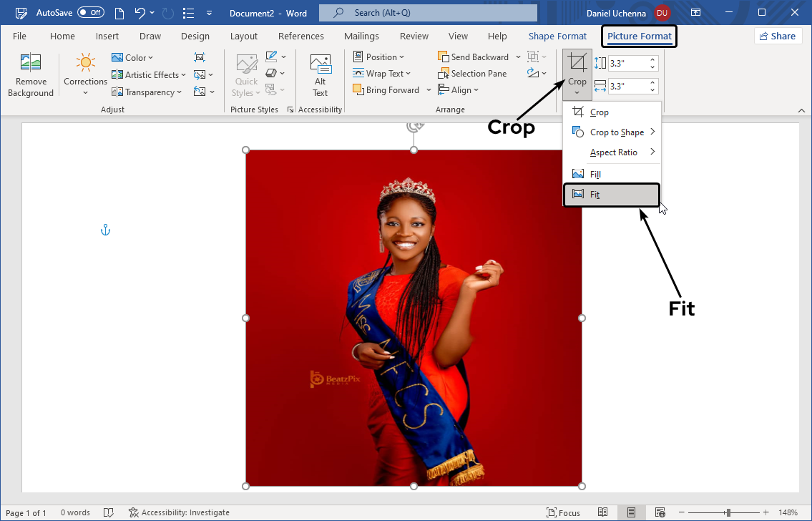The width and height of the screenshot is (812, 521).
Task: Switch to Focus mode in status bar
Action: (563, 512)
